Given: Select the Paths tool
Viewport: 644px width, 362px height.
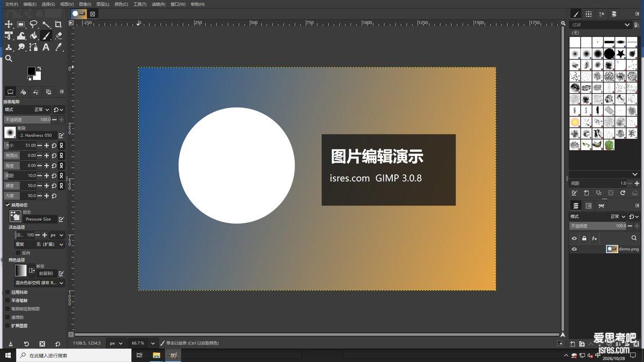Looking at the screenshot, I should click(33, 47).
